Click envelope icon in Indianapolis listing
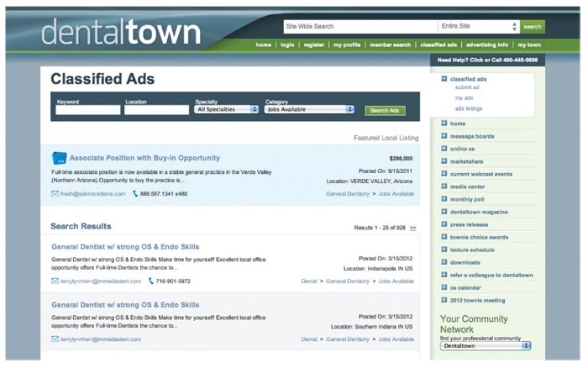Screen dimensions: 588x368 55,281
